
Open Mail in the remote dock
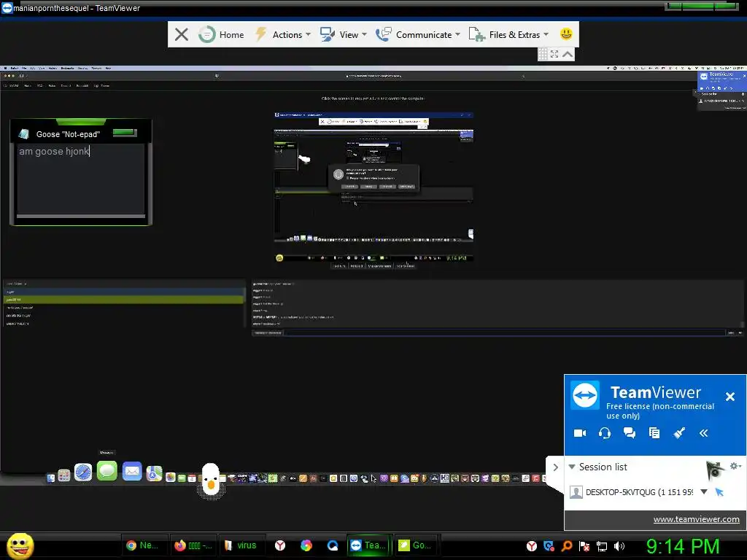tap(132, 472)
